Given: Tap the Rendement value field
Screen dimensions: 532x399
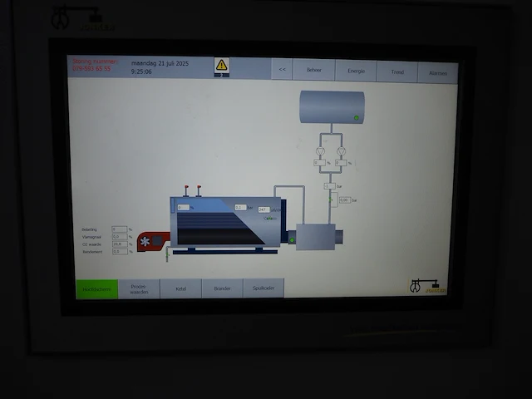Looking at the screenshot, I should tap(120, 251).
